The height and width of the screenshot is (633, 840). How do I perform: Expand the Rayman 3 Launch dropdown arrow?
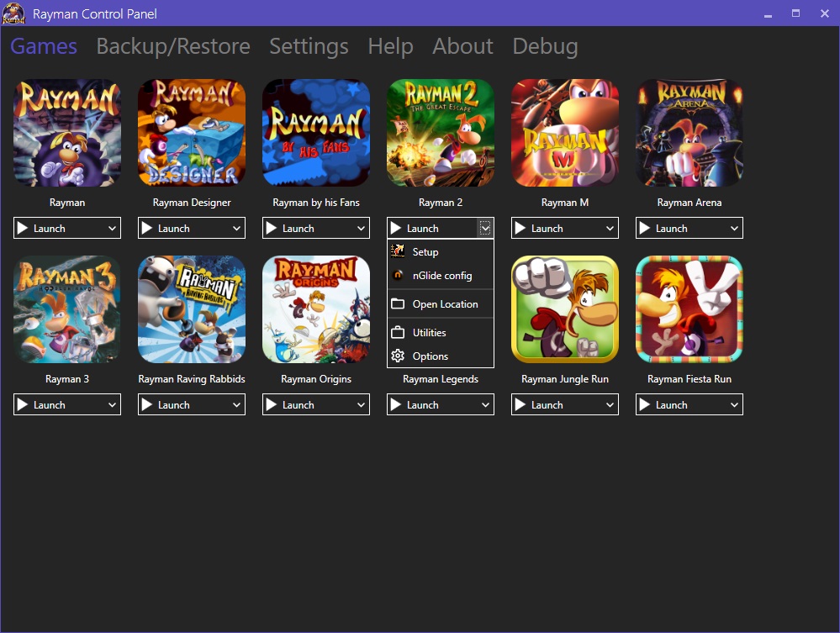[x=112, y=405]
